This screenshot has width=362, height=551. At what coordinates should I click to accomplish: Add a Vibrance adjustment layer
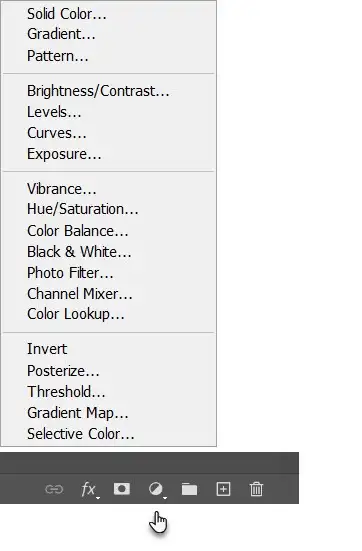click(x=62, y=189)
